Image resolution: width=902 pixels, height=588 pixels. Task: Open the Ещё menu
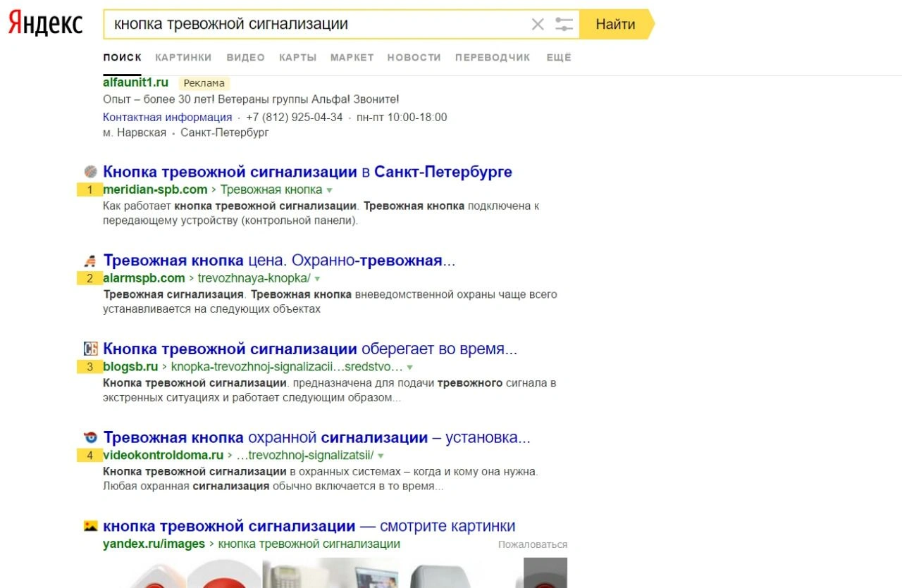click(x=559, y=58)
